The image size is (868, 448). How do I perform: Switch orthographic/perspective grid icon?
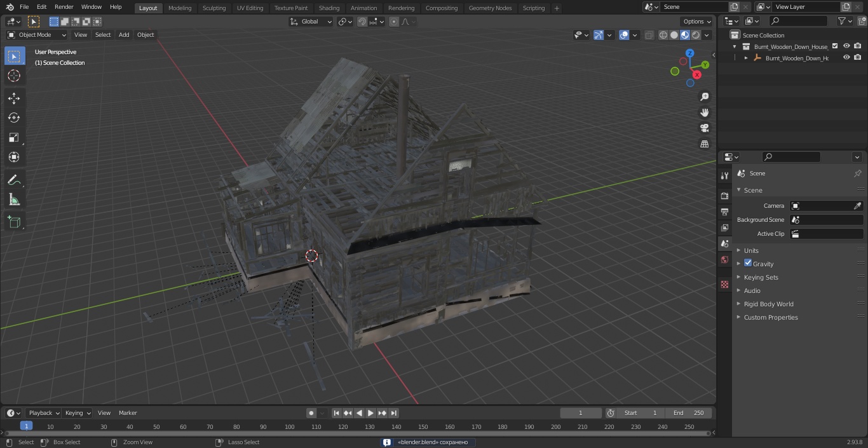(705, 144)
